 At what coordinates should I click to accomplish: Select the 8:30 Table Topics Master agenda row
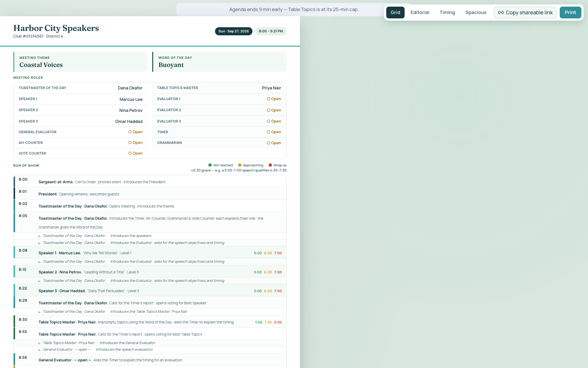tap(150, 322)
